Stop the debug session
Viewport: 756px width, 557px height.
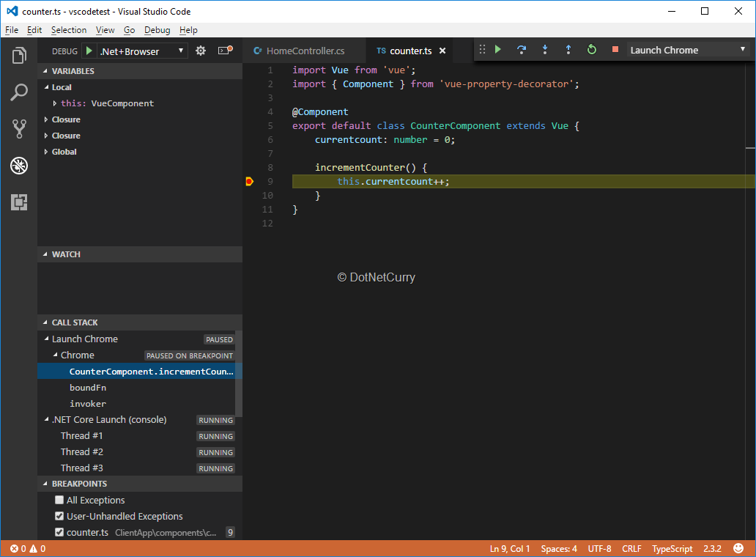click(615, 50)
